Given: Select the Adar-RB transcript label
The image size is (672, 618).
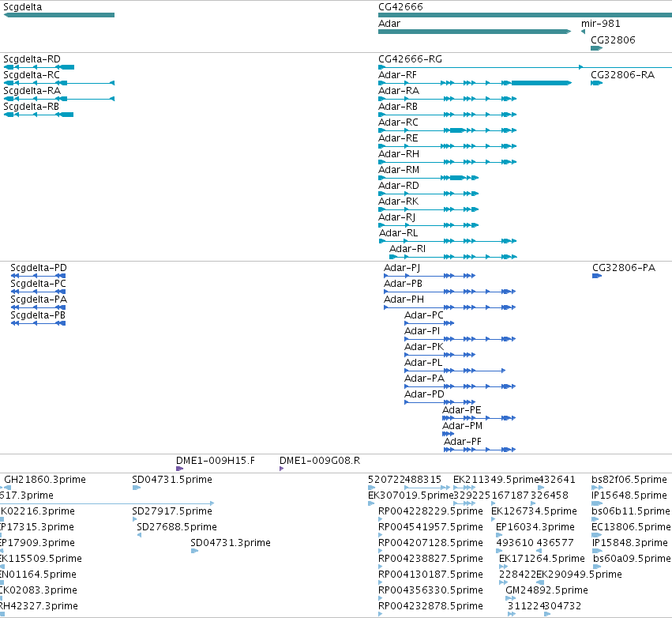Looking at the screenshot, I should coord(398,107).
